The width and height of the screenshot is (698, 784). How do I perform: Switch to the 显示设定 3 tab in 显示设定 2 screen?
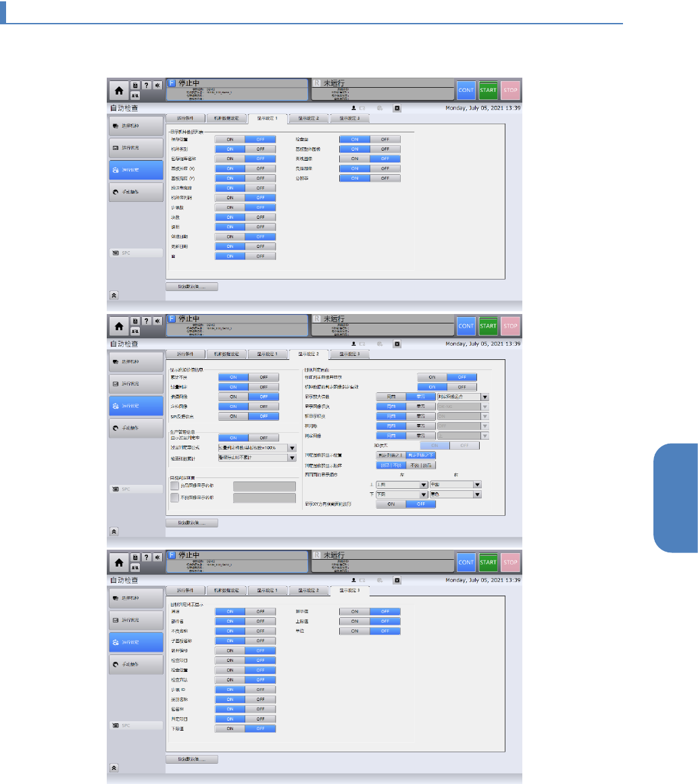coord(350,354)
